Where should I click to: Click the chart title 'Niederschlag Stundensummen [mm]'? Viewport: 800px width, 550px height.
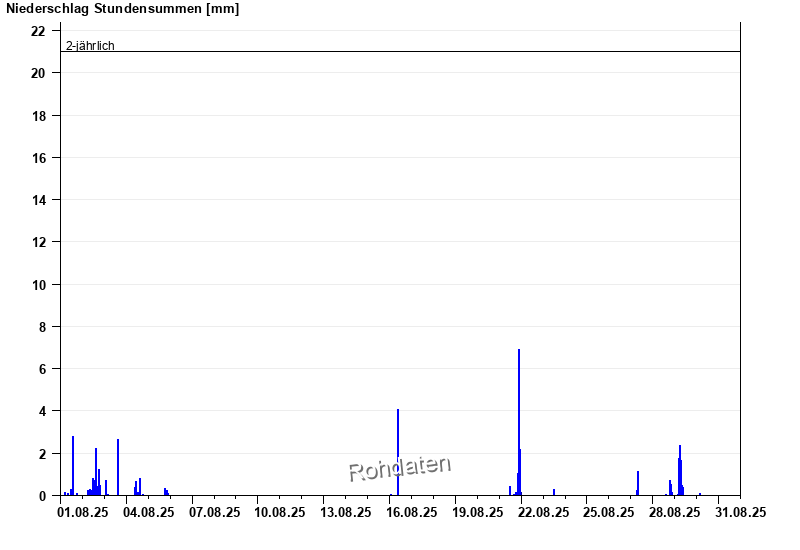122,9
